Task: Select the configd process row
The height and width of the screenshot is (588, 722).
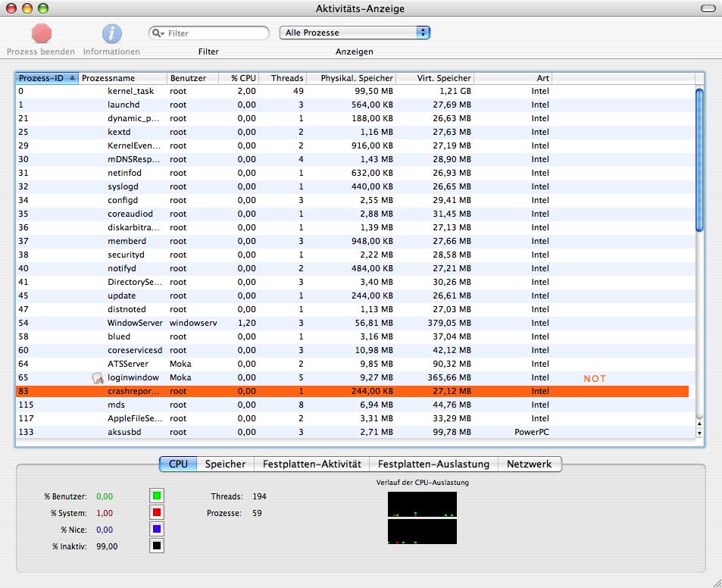Action: 355,200
